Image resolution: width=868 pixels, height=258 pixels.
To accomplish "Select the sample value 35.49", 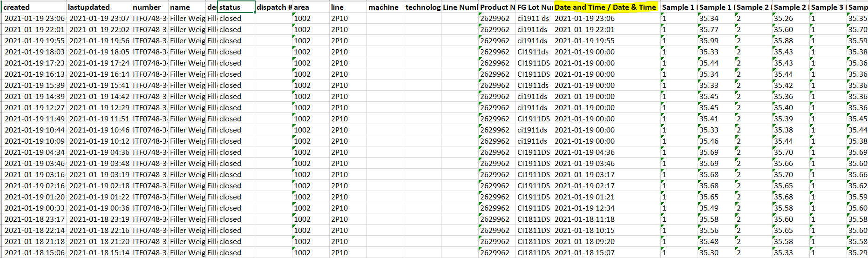I will [716, 208].
